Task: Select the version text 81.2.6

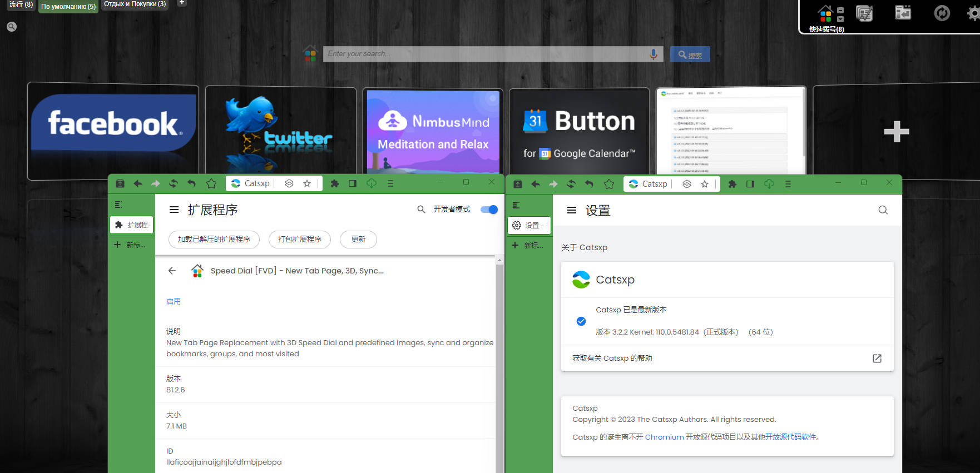Action: click(x=176, y=390)
